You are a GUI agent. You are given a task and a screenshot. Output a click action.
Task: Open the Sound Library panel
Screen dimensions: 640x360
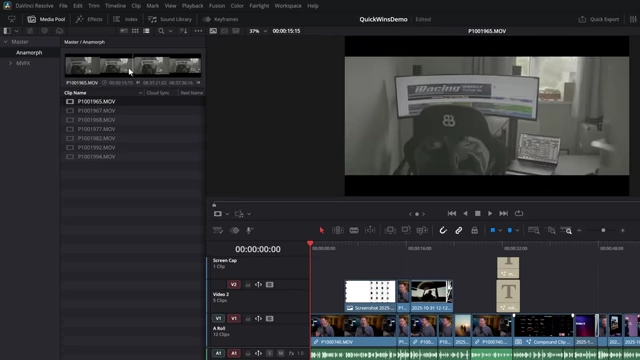170,19
